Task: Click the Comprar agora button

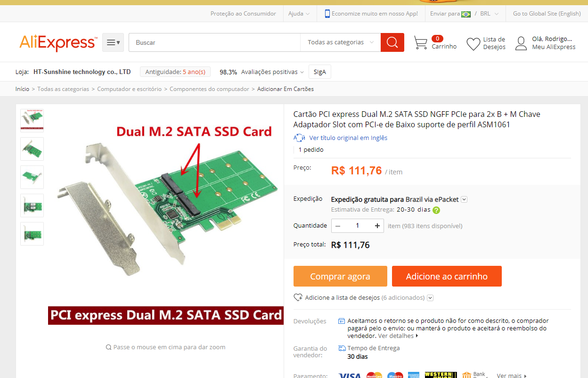Action: [340, 276]
